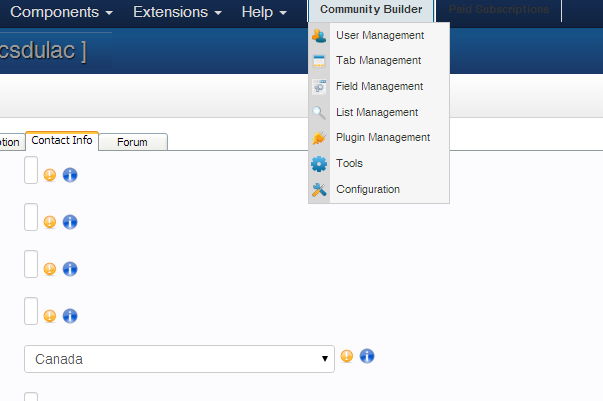This screenshot has height=401, width=603.
Task: Click the User Management people icon
Action: 319,35
